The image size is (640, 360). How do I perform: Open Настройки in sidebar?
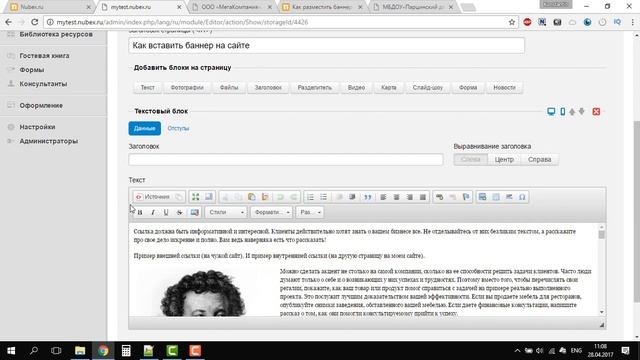click(37, 127)
